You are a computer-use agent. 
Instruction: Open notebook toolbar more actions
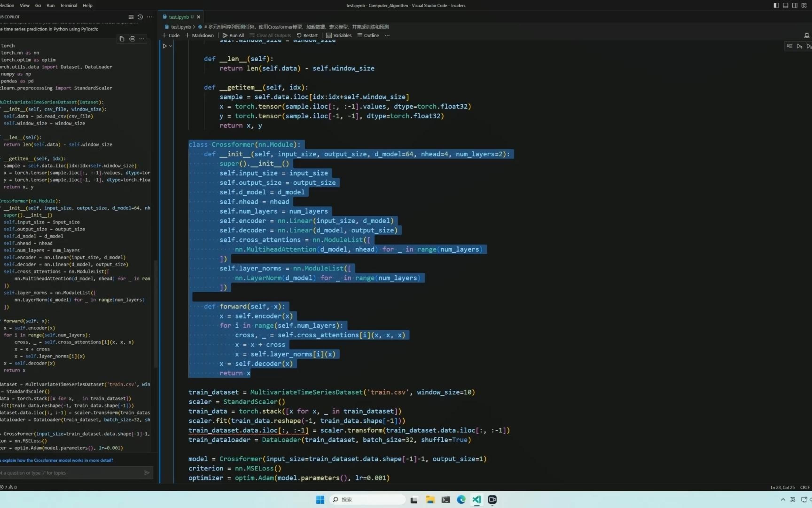pos(387,35)
